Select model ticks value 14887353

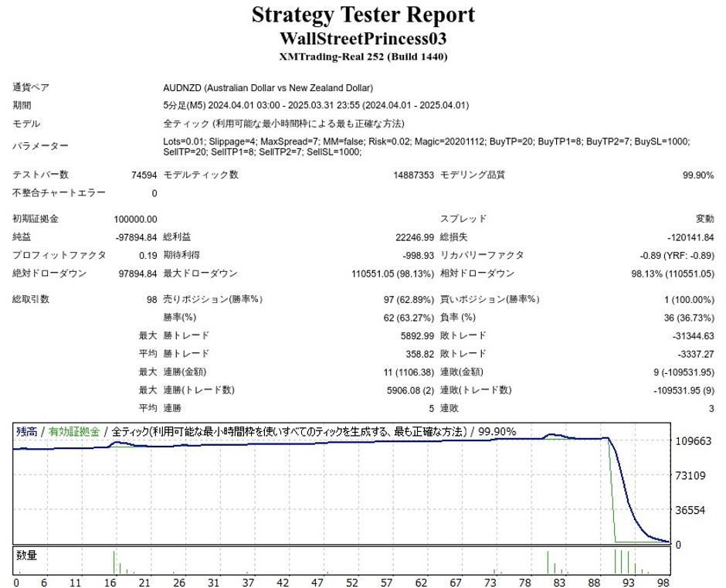(413, 175)
